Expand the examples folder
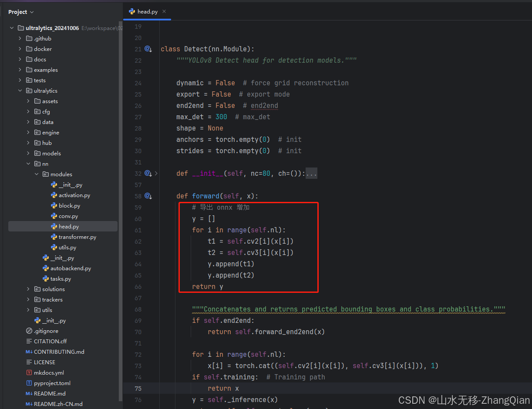The image size is (532, 409). (20, 70)
